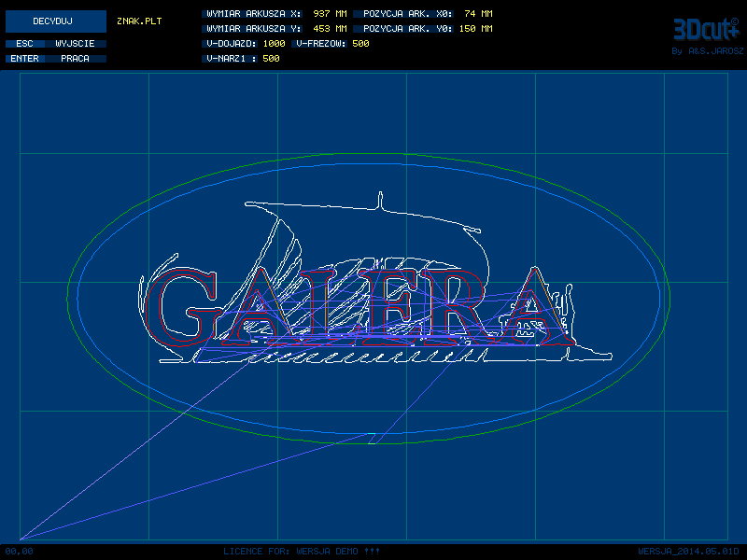Click the V-FREZOW: label
This screenshot has width=747, height=560.
click(x=320, y=44)
